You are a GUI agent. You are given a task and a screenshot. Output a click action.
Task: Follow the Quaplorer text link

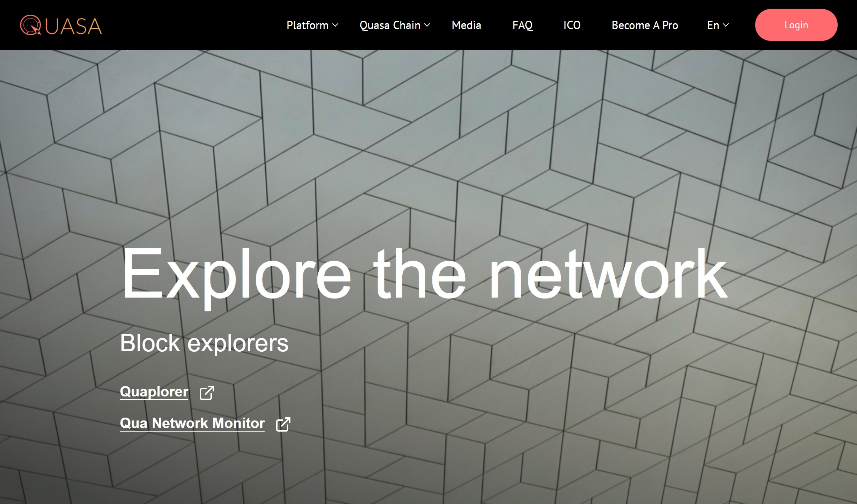[154, 391]
